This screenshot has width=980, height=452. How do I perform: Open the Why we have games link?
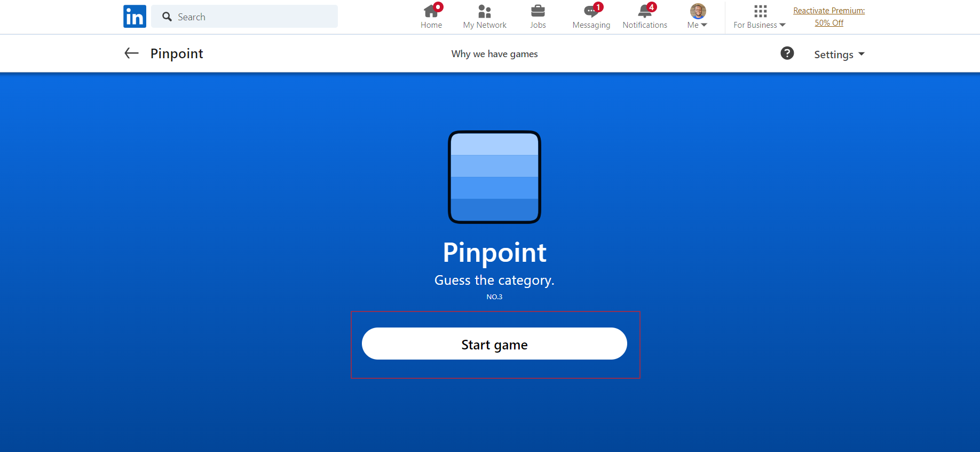494,54
